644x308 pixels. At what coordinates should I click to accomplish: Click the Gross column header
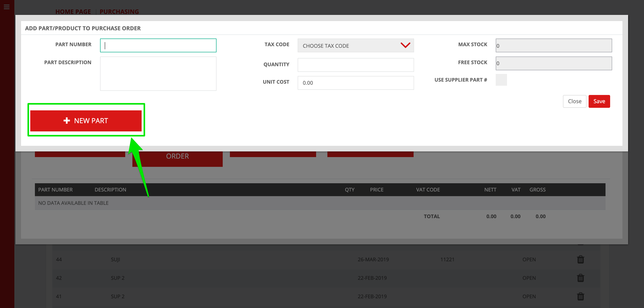538,190
